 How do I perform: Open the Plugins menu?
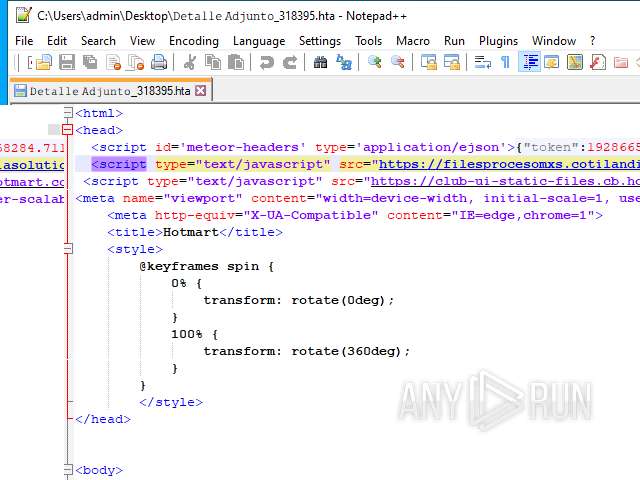[x=498, y=41]
